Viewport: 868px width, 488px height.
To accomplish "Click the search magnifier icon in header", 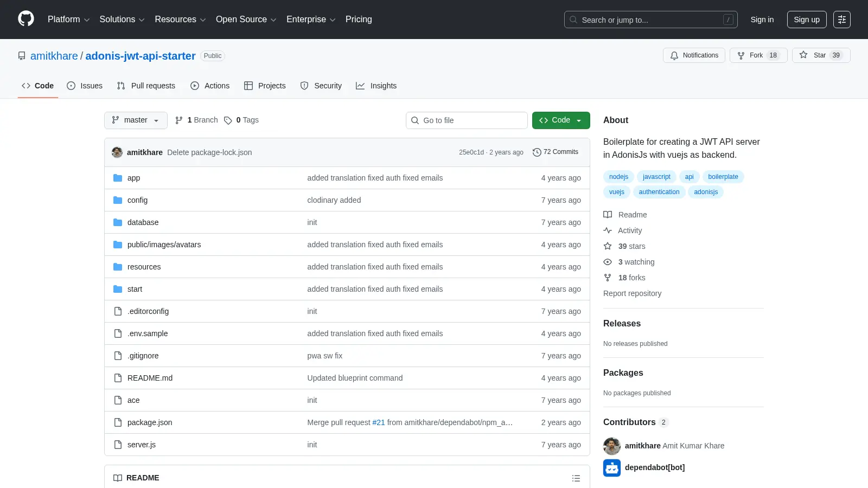I will point(573,20).
